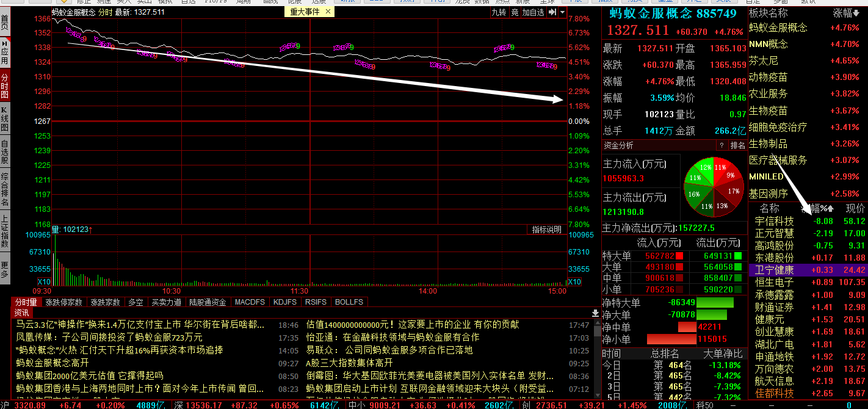Viewport: 868px width, 409px height.
Task: Click the download icon in the 资讯 panel
Action: [x=596, y=313]
